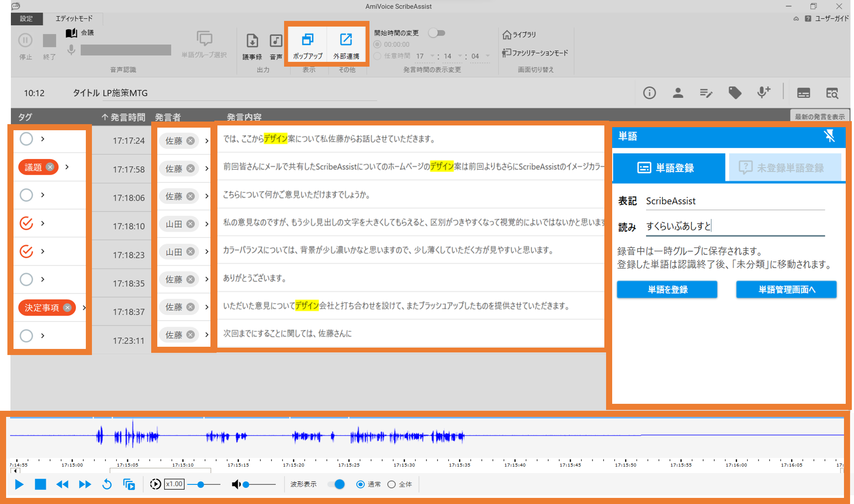This screenshot has height=504, width=854.
Task: Click the microphone plus word registration icon
Action: point(763,92)
